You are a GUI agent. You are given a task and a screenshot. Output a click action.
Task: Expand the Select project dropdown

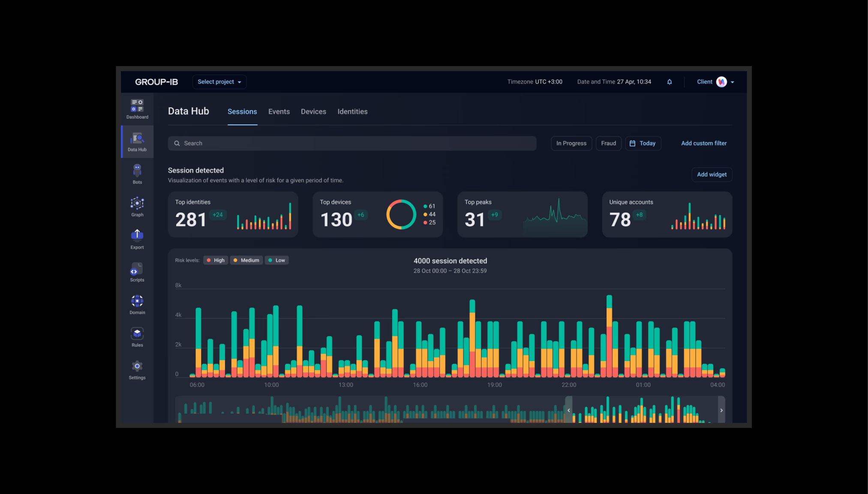(x=219, y=82)
